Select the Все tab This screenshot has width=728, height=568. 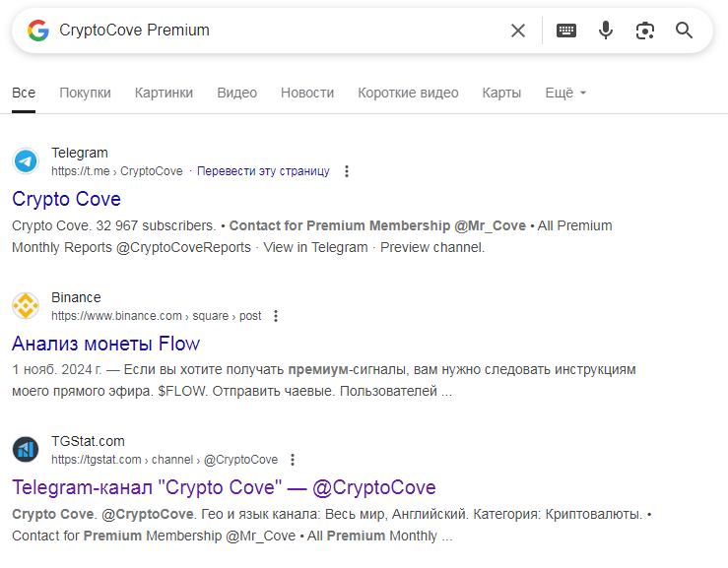[x=24, y=93]
